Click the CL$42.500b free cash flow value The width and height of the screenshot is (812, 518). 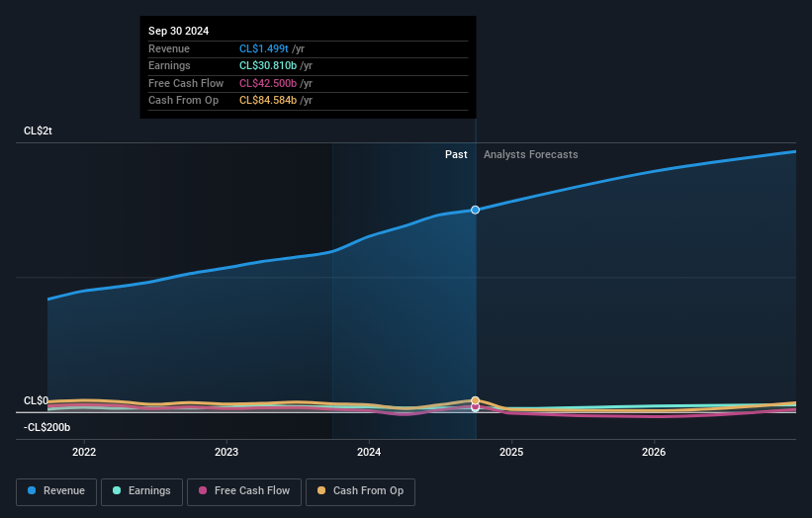pyautogui.click(x=268, y=83)
